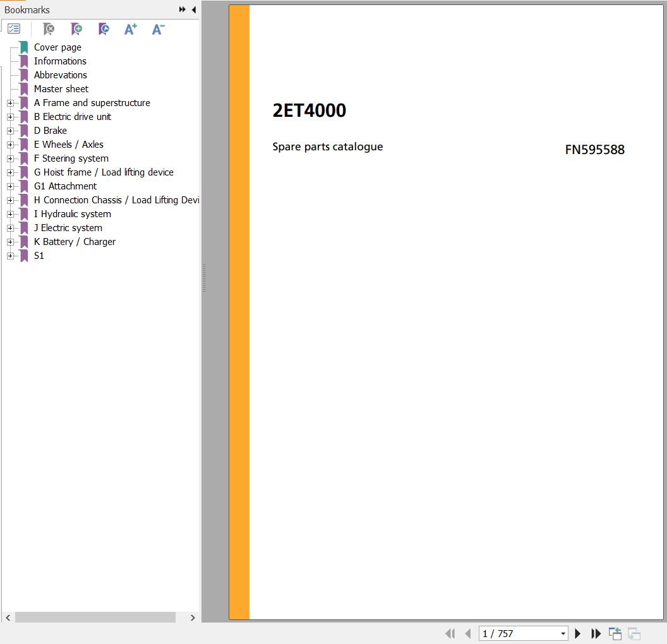This screenshot has height=644, width=667.
Task: Expand the H Connection Chassis node
Action: tap(10, 200)
